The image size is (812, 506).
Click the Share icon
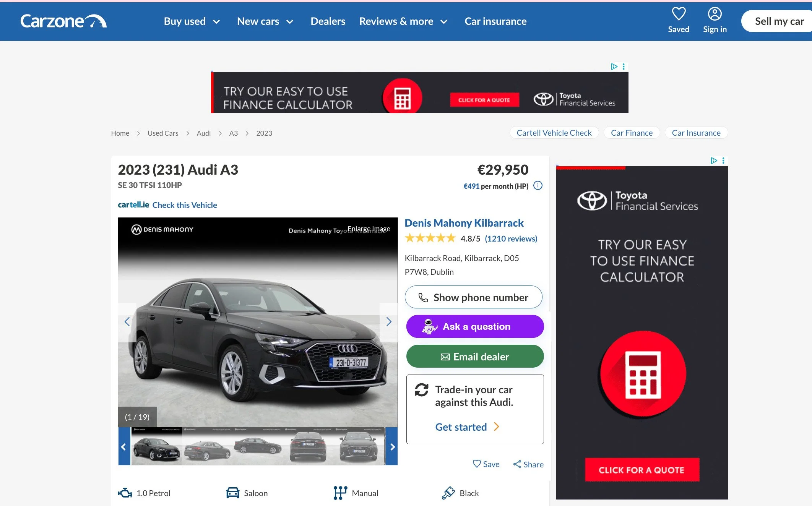coord(517,464)
